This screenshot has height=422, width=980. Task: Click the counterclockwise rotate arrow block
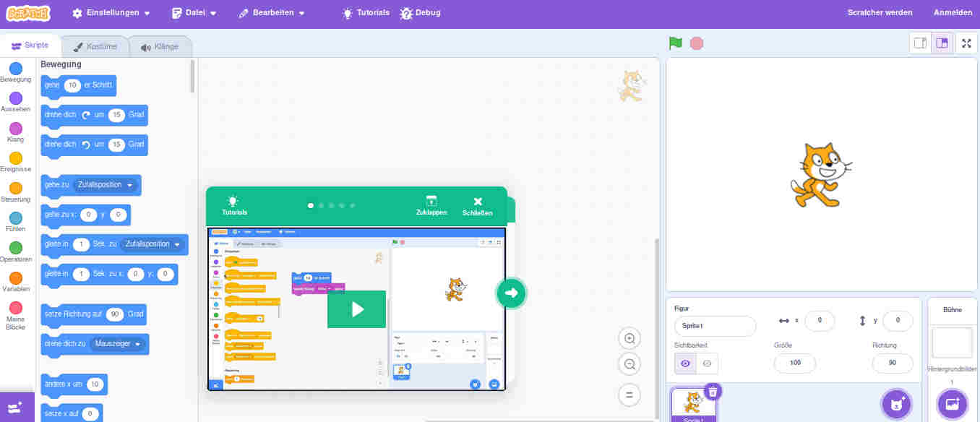94,145
